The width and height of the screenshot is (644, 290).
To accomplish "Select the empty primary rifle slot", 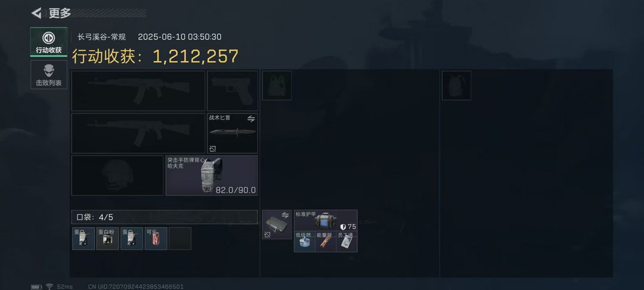I will tap(138, 91).
